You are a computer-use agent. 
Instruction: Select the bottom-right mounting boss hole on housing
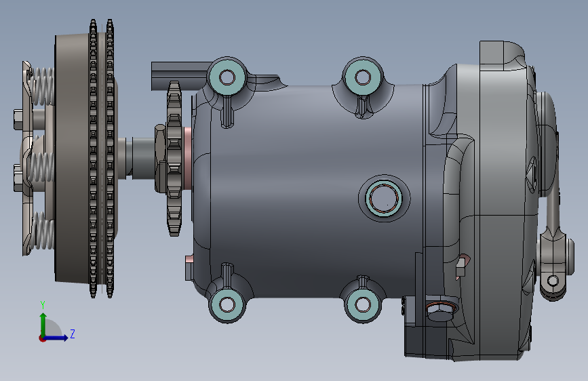(363, 304)
